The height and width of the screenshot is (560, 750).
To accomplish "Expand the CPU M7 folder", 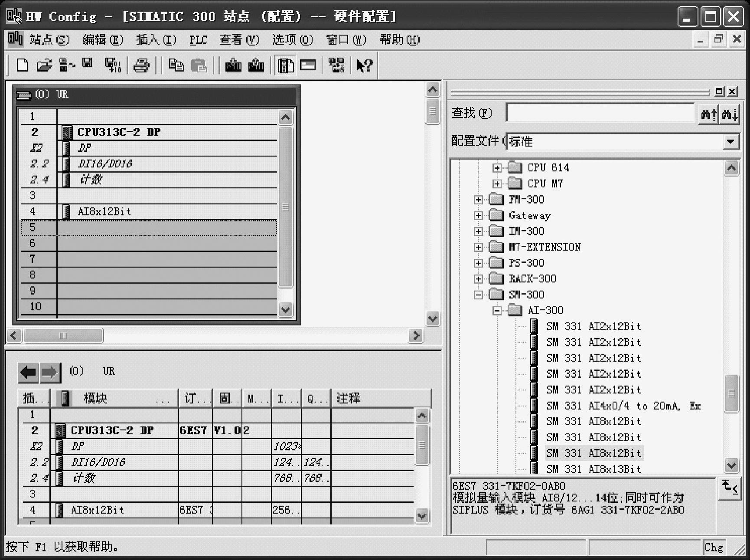I will click(497, 184).
